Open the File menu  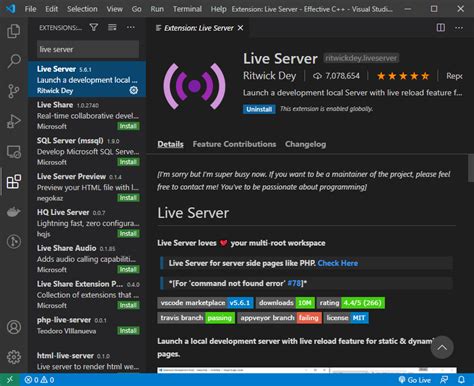(30, 9)
